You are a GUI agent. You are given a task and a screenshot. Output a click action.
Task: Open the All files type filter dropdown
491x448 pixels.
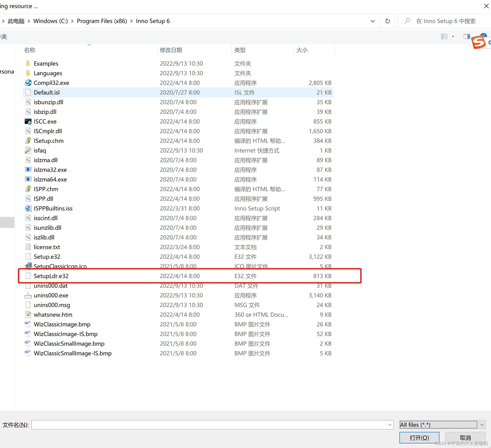tap(482, 425)
